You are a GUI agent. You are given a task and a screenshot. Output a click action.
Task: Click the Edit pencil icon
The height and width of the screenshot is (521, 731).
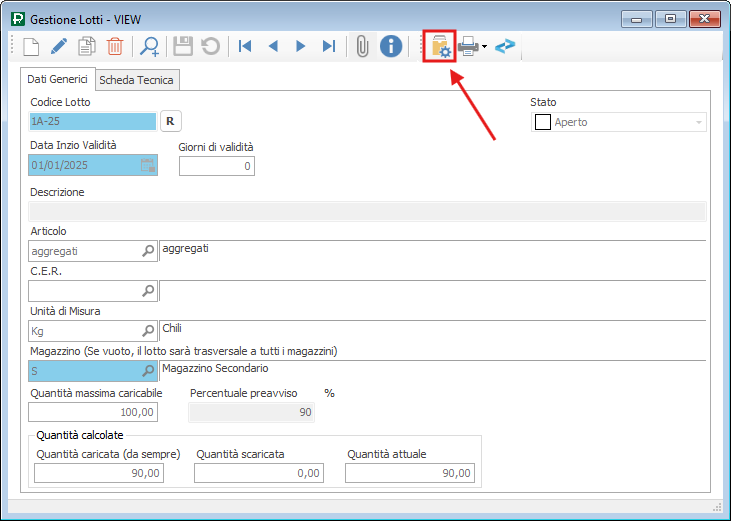click(x=59, y=46)
